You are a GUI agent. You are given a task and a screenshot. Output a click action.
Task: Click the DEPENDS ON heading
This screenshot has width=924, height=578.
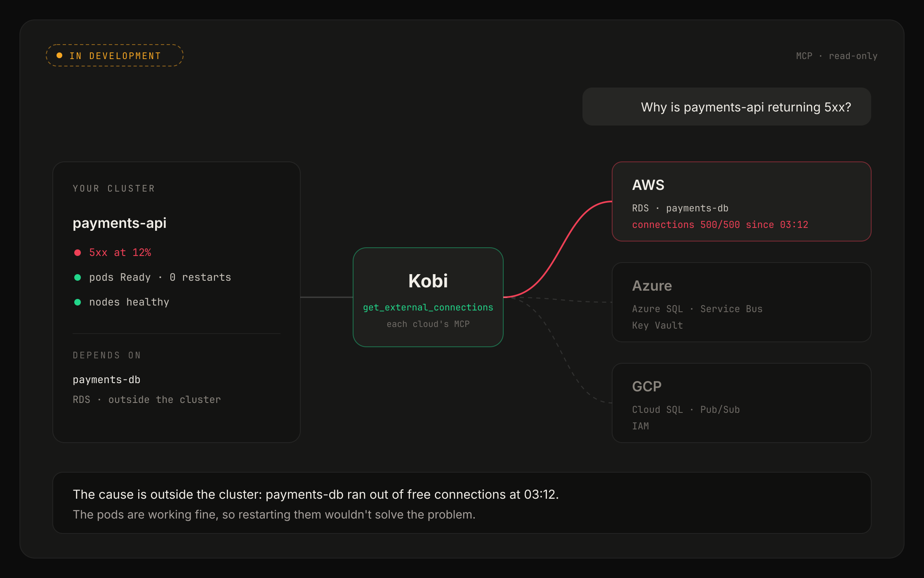coord(107,355)
